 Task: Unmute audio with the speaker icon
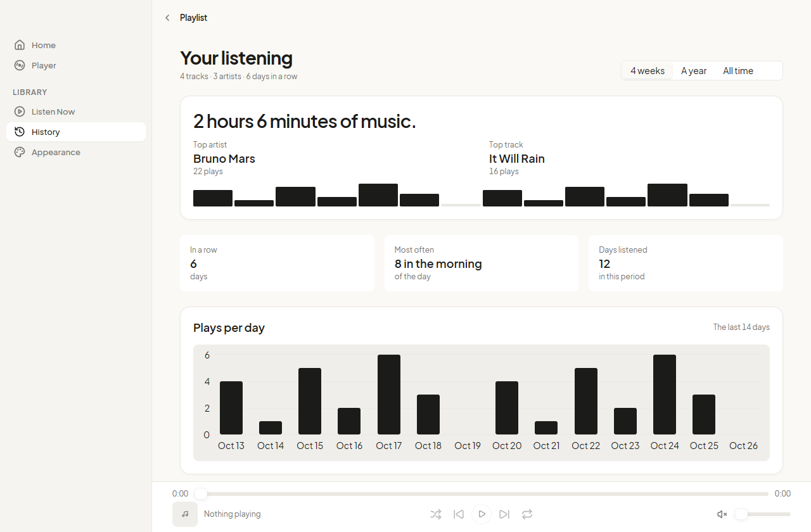coord(722,514)
